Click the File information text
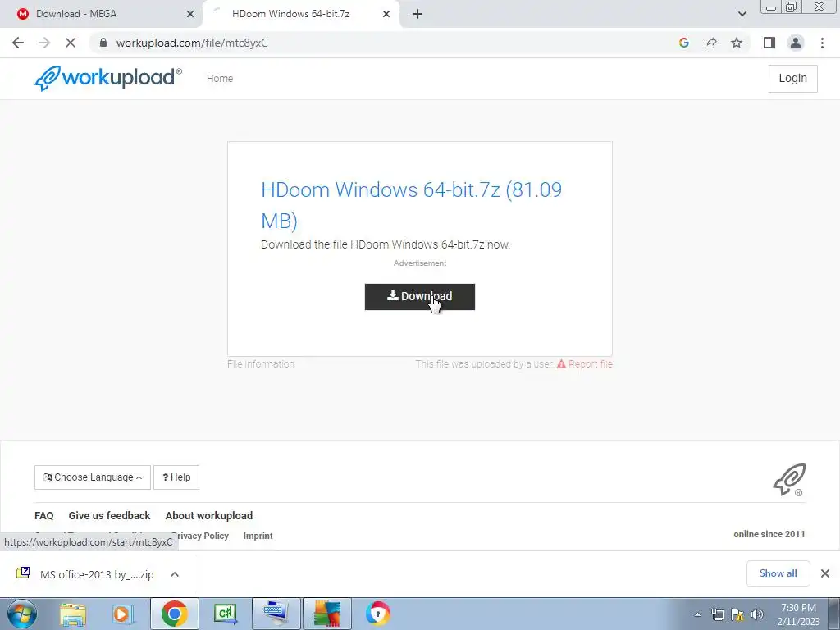840x630 pixels. point(260,363)
